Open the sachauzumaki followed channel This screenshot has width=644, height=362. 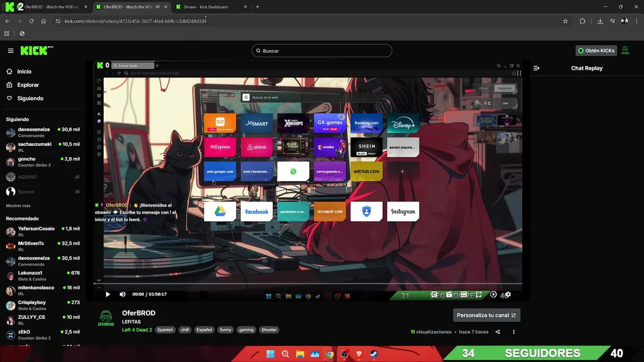tap(43, 147)
